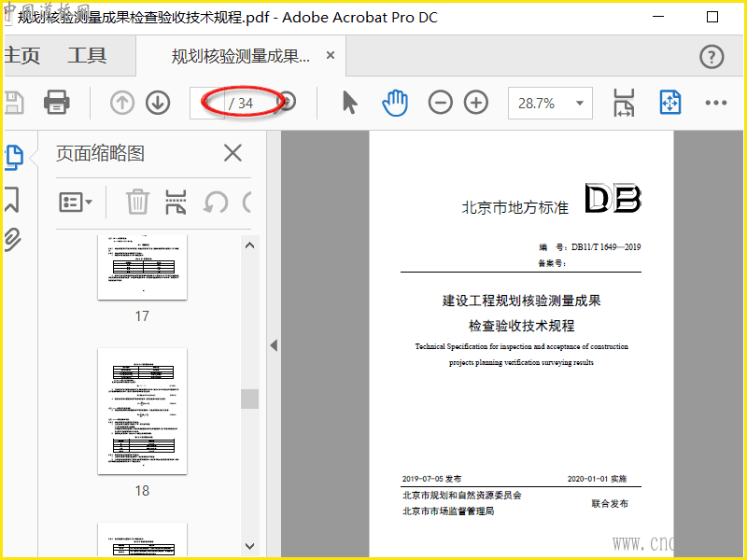Click the 2020-01-01 实施 date text
Image resolution: width=747 pixels, height=560 pixels.
point(597,479)
